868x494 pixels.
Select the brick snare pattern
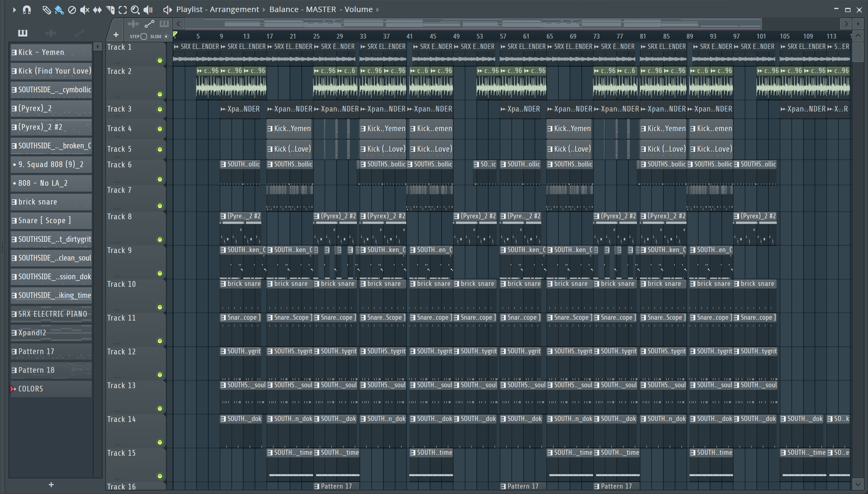(51, 202)
